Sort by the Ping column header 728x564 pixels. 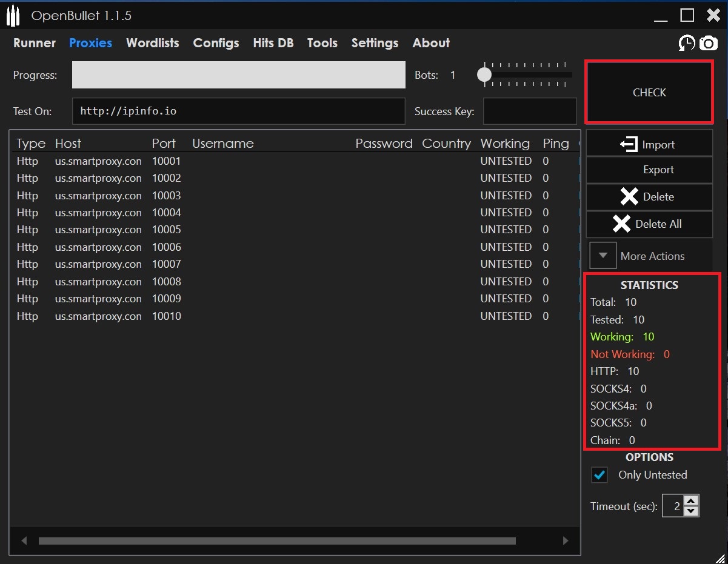click(556, 144)
